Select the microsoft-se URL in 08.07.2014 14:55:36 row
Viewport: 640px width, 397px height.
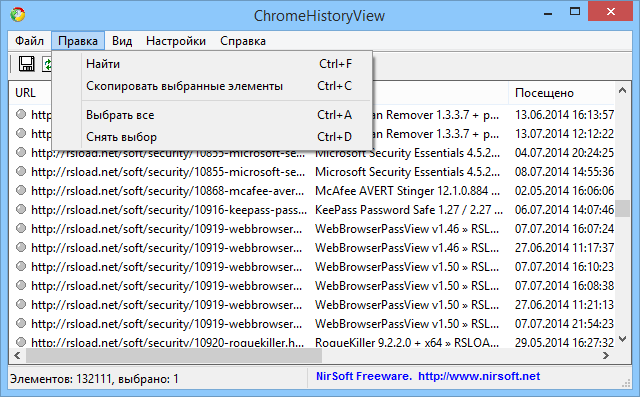click(168, 172)
